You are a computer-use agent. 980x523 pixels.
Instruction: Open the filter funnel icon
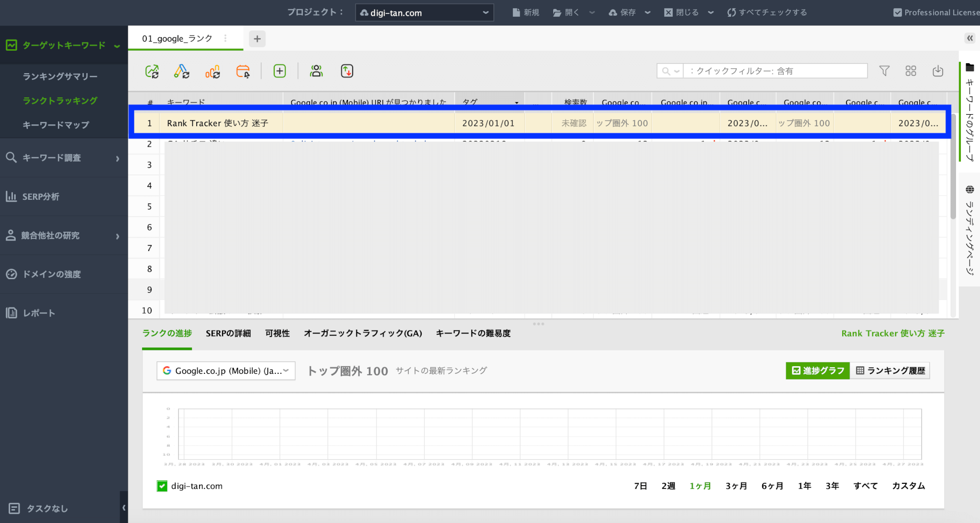coord(884,71)
